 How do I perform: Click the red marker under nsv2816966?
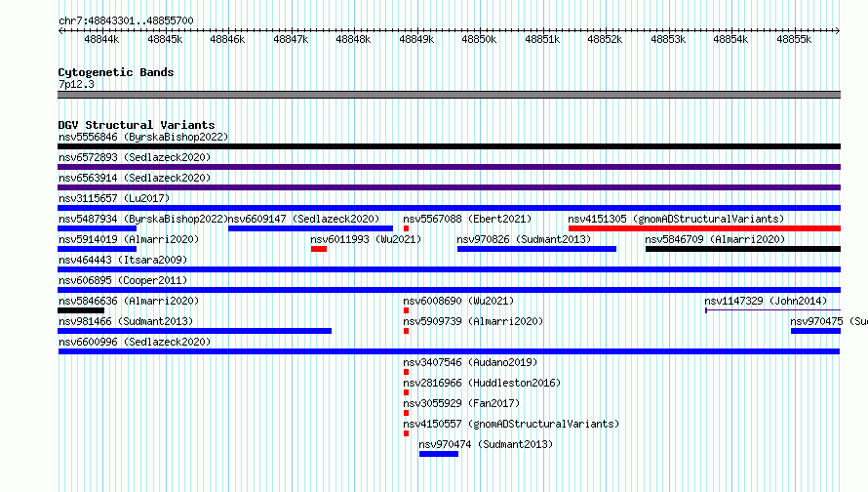click(407, 392)
